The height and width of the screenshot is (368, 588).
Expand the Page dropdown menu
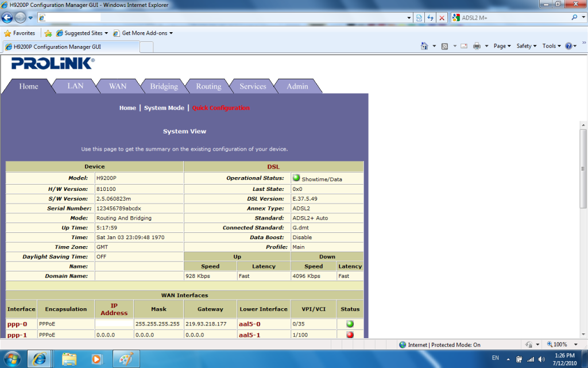tap(502, 46)
